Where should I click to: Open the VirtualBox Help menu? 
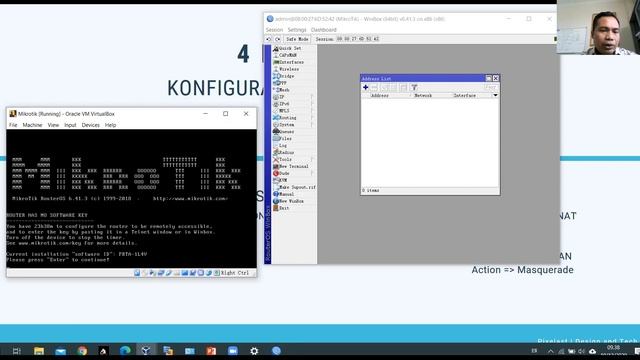pyautogui.click(x=110, y=125)
